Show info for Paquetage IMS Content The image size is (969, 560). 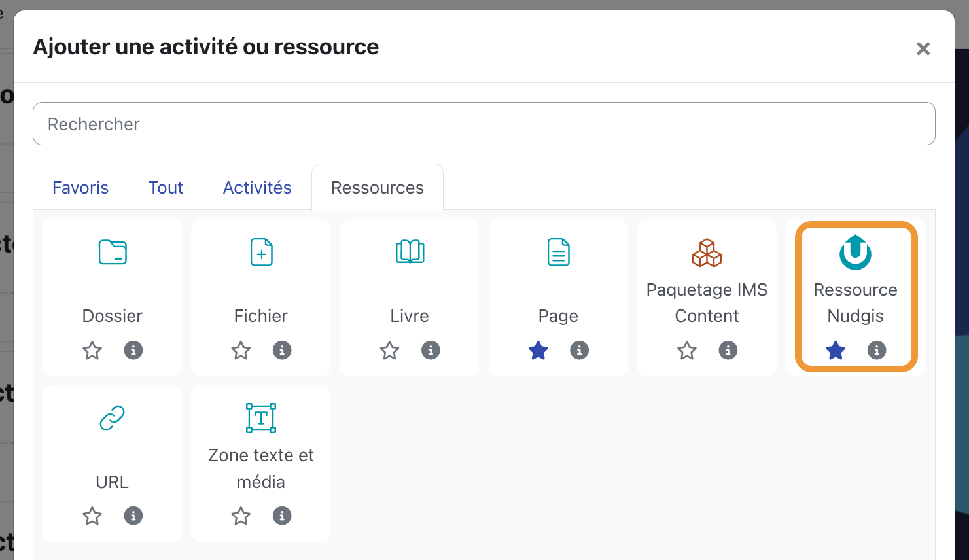(728, 350)
